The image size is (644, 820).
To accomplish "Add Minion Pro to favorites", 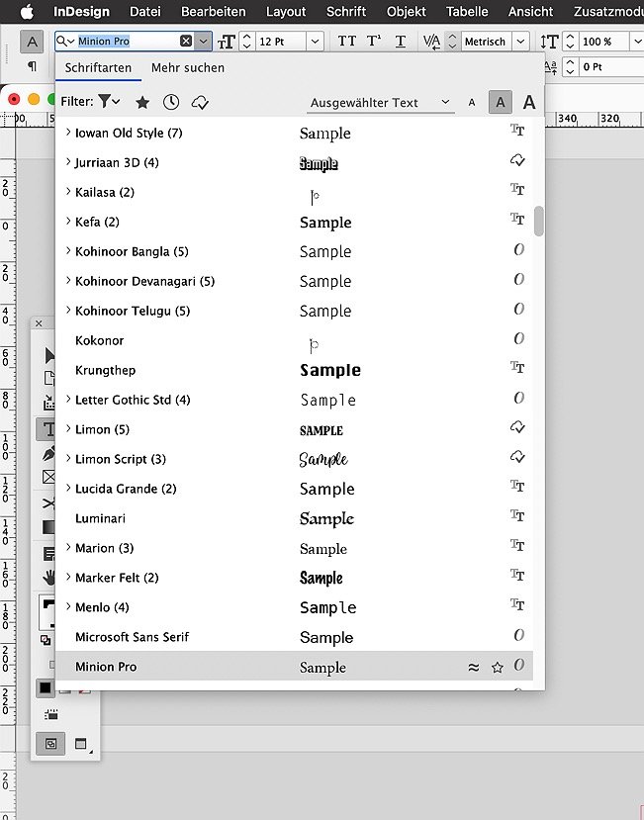I will [497, 667].
